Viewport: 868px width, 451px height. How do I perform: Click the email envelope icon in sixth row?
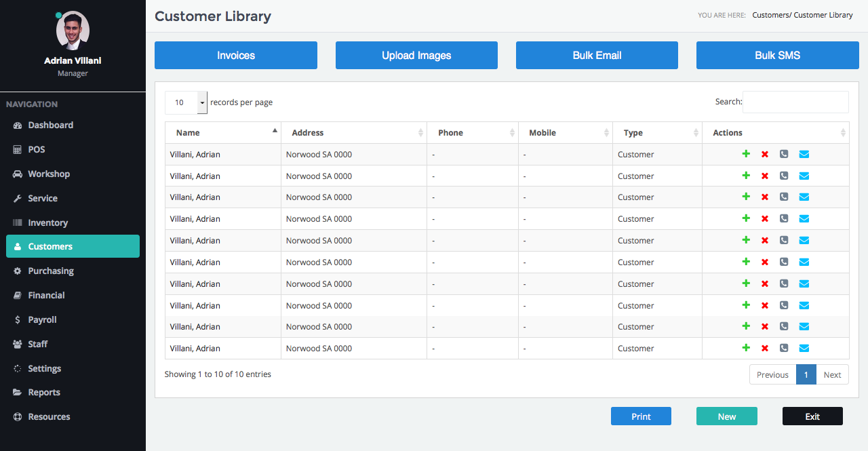pos(804,262)
